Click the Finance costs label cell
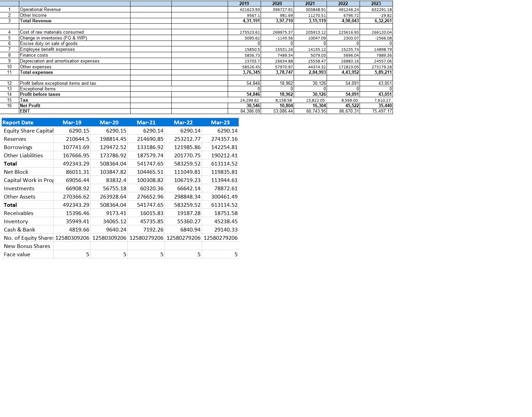This screenshot has width=532, height=417. coord(34,55)
